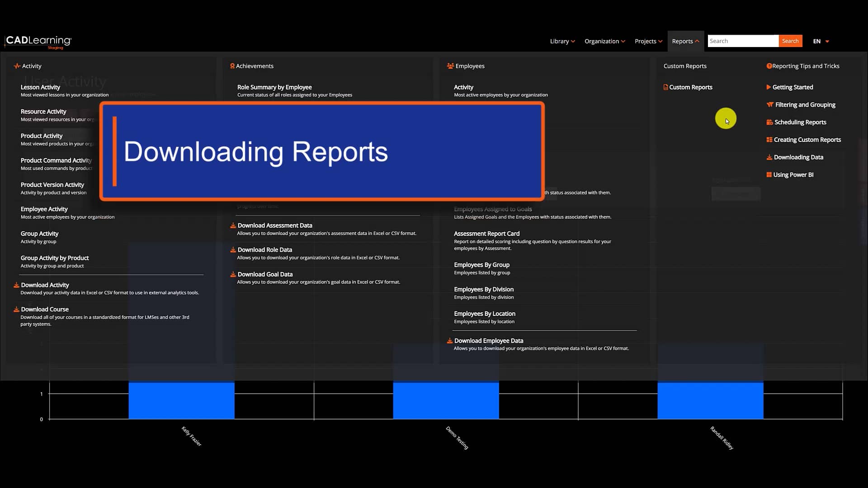
Task: Open the Projects menu
Action: point(648,41)
